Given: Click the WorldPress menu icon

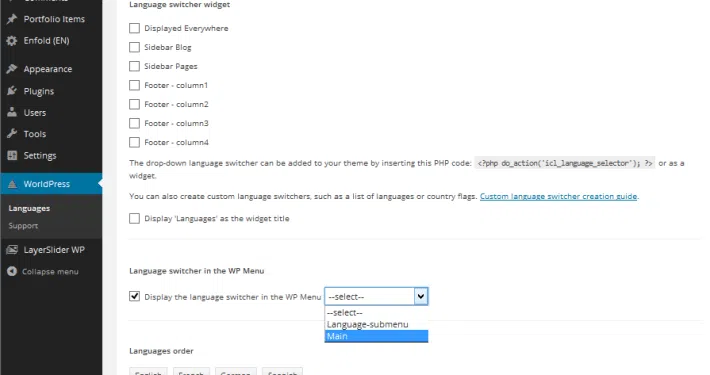Looking at the screenshot, I should coord(12,184).
